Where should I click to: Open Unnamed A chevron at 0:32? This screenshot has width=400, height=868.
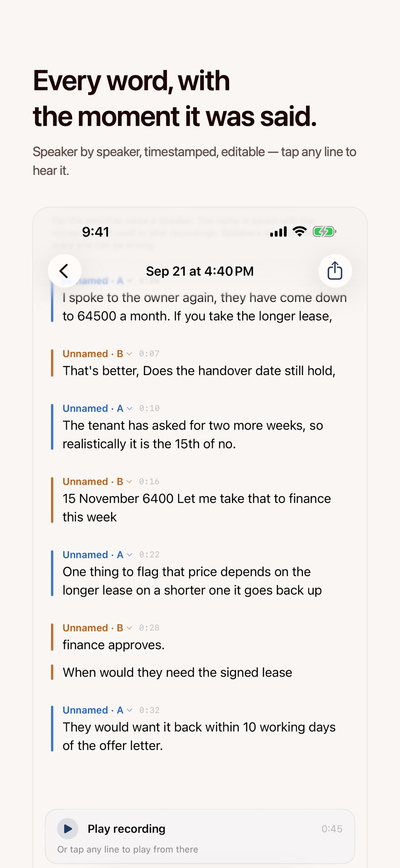coord(129,710)
